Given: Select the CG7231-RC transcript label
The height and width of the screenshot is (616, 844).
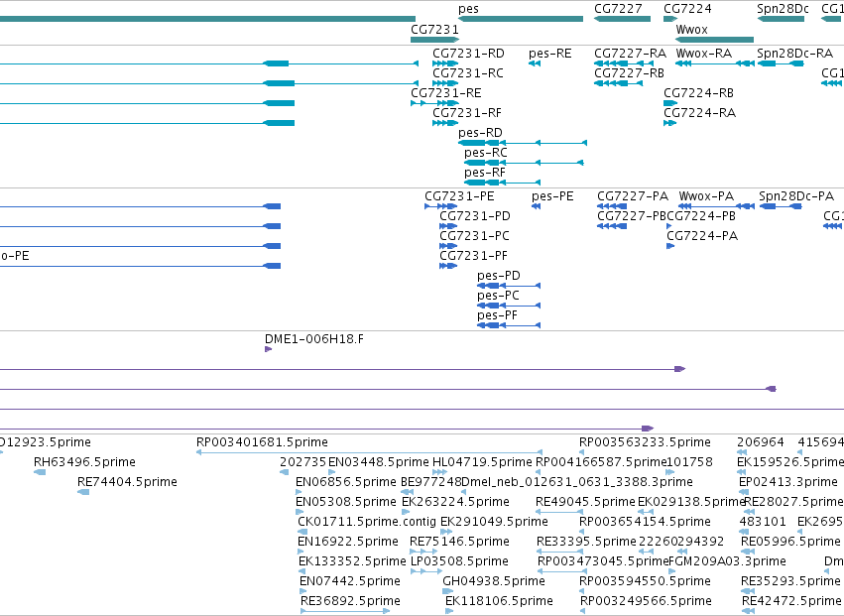Looking at the screenshot, I should tap(468, 73).
